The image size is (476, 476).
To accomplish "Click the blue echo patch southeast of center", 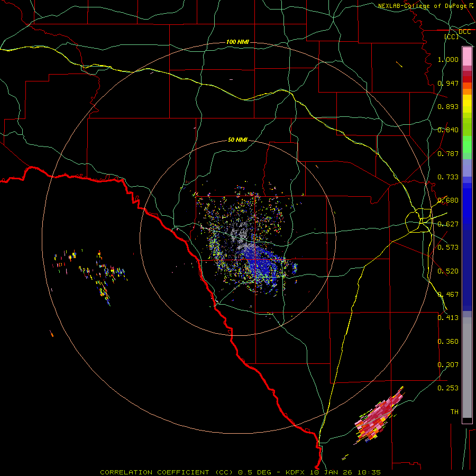I will pyautogui.click(x=263, y=265).
